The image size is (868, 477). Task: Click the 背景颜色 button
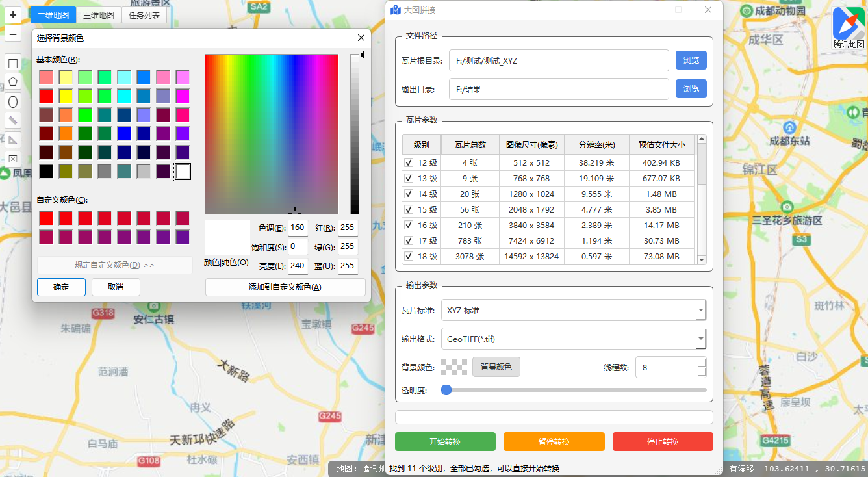tap(496, 367)
